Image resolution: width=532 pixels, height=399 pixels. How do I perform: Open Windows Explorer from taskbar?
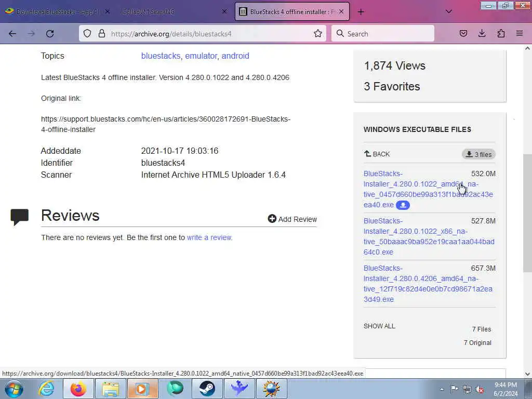tap(110, 389)
